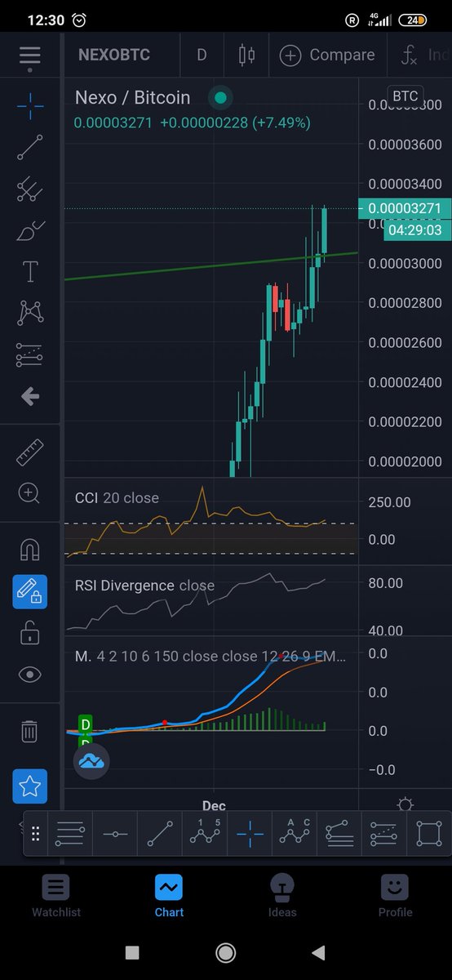Toggle the magnet snap mode
This screenshot has height=980, width=452.
pyautogui.click(x=30, y=550)
